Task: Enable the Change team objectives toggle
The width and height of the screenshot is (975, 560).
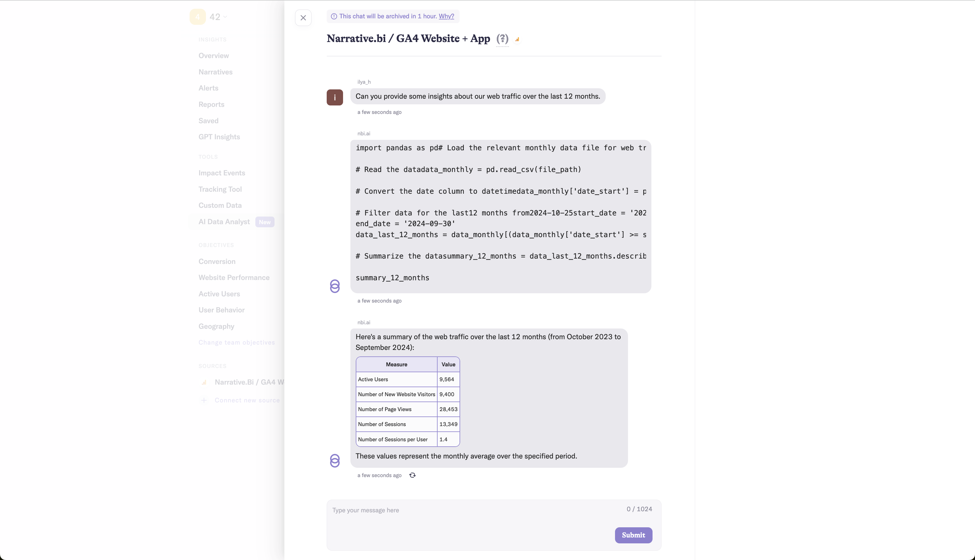Action: (x=236, y=342)
